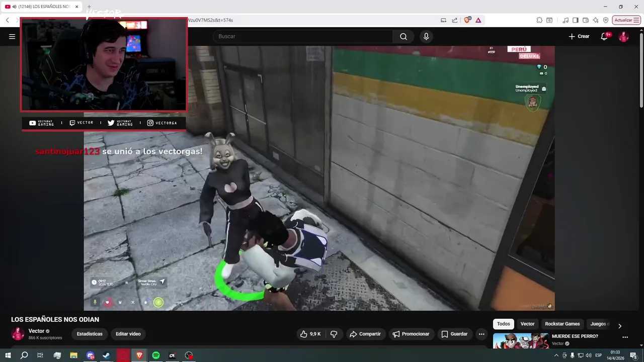Toggle the browser sidebar panel icon
644x362 pixels.
[x=576, y=20]
